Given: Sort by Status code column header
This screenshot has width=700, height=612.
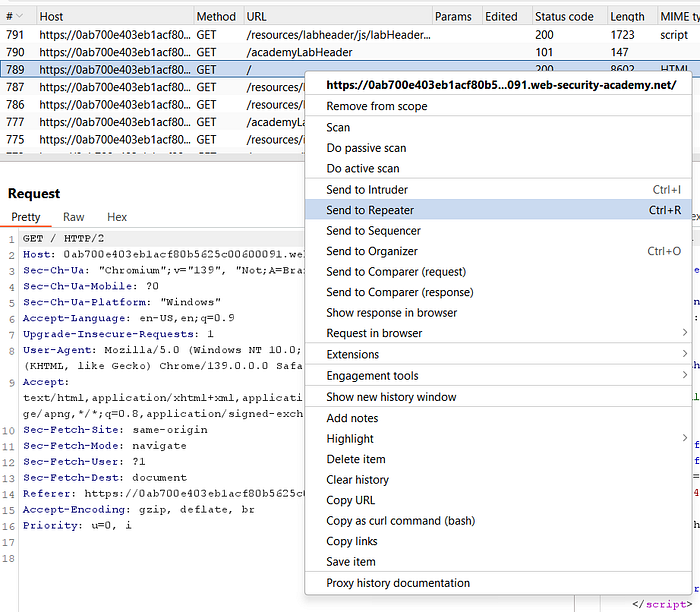Looking at the screenshot, I should (569, 17).
